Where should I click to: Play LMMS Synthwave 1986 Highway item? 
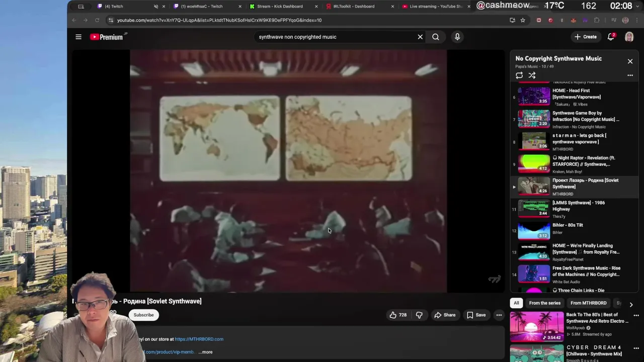pyautogui.click(x=574, y=209)
